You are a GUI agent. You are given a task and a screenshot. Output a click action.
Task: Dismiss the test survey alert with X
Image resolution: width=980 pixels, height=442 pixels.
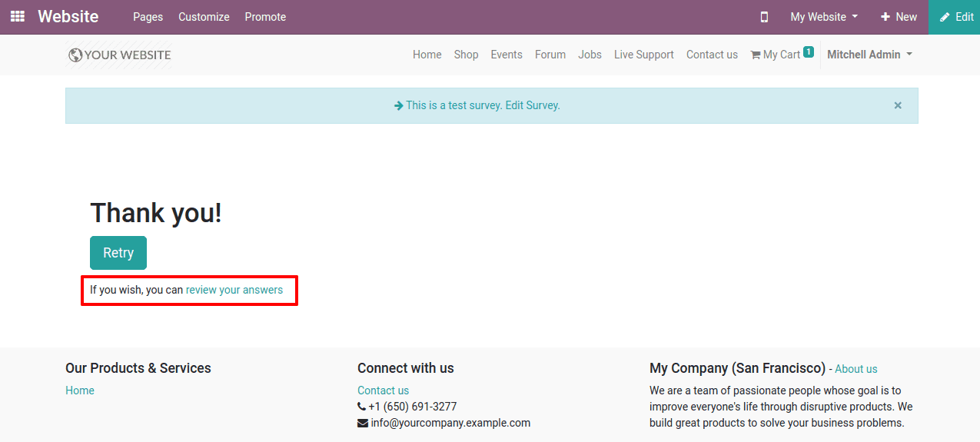[x=898, y=105]
